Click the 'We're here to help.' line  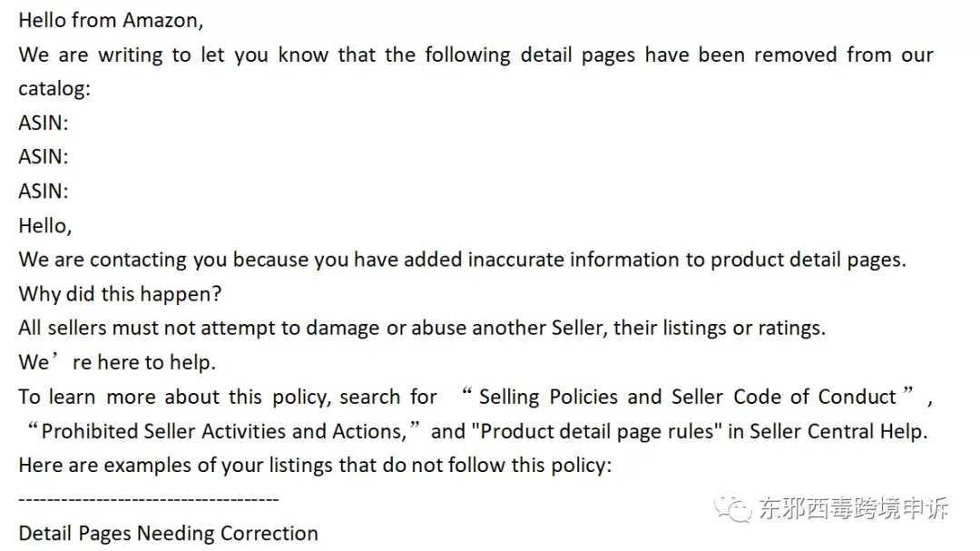click(x=117, y=362)
